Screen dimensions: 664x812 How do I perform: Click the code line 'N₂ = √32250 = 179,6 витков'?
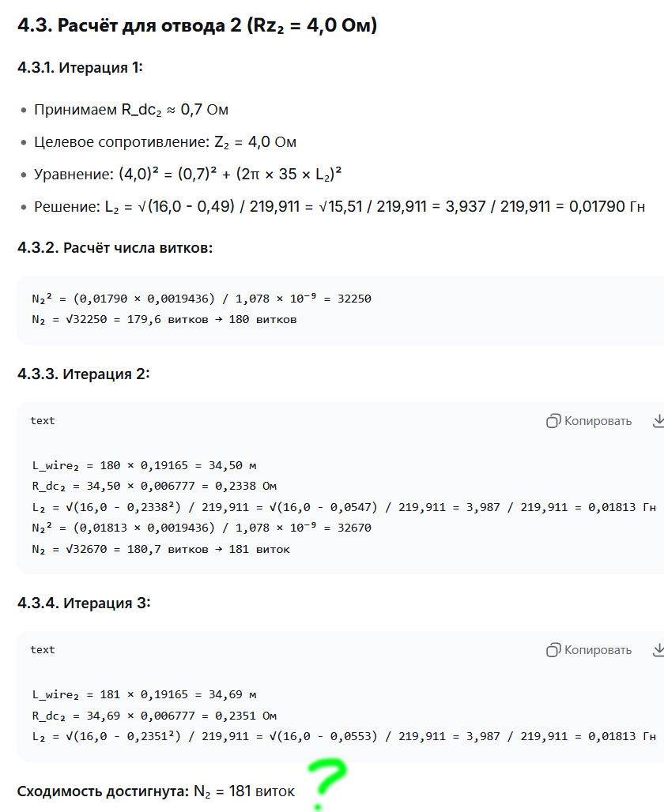tap(164, 320)
